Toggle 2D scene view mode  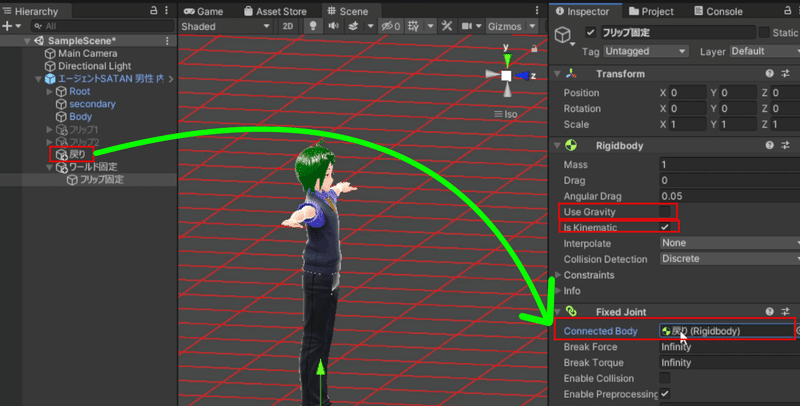coord(288,26)
